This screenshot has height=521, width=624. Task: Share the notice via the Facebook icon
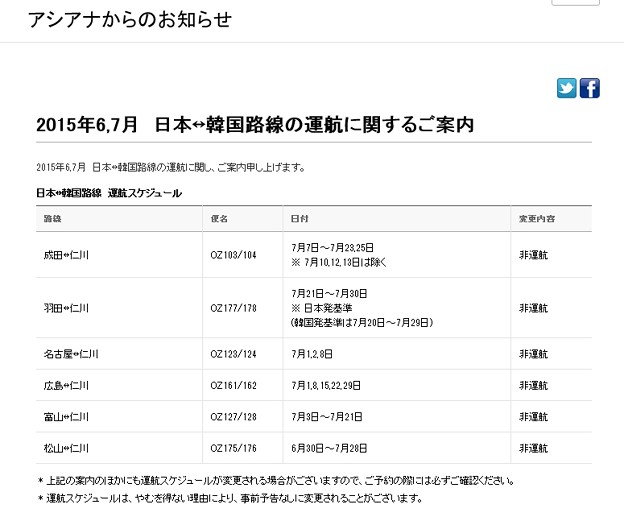click(x=589, y=88)
